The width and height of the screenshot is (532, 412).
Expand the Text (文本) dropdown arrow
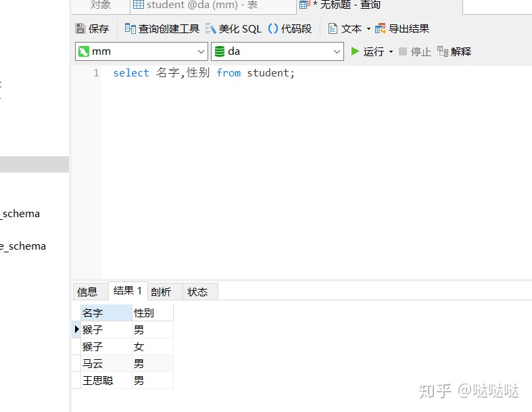pyautogui.click(x=368, y=29)
